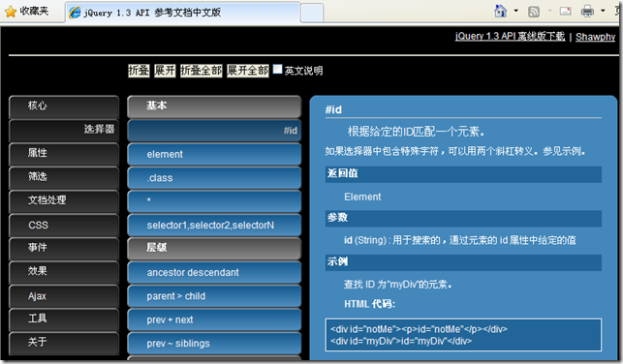Select the .class selector entry
Screen dimensions: 623x364
tap(214, 177)
